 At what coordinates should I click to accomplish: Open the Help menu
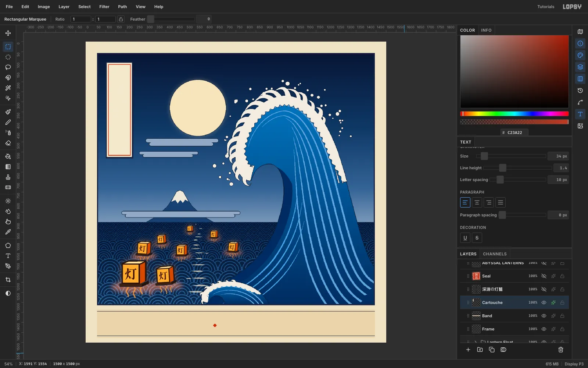tap(159, 7)
